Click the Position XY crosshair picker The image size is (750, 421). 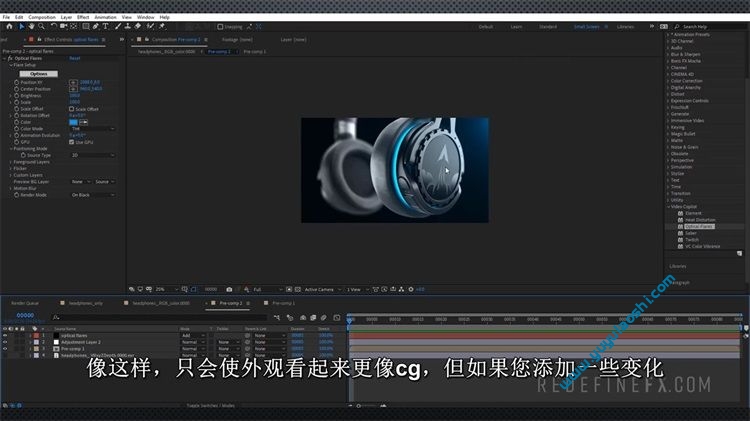coord(73,82)
